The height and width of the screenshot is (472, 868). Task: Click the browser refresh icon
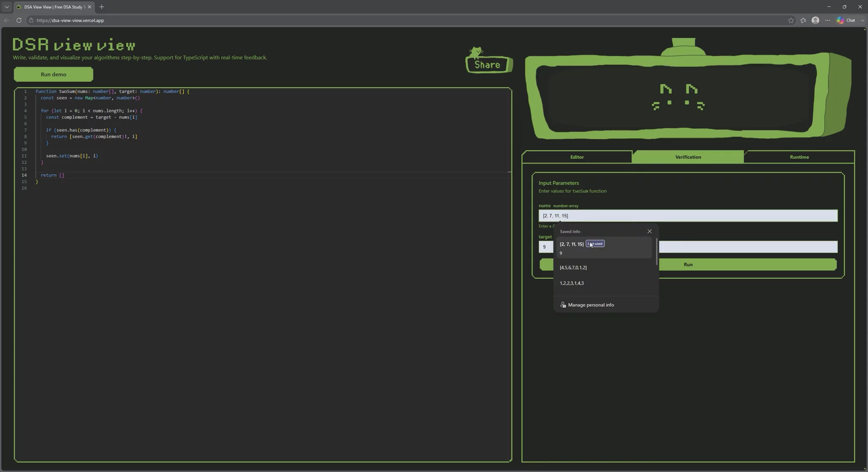[x=19, y=20]
